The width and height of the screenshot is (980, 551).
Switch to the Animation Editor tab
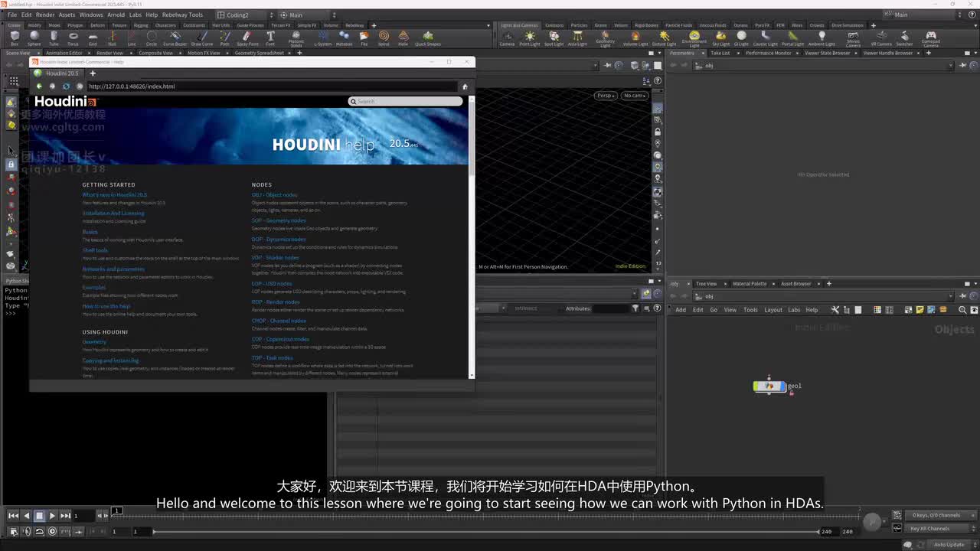tap(64, 53)
